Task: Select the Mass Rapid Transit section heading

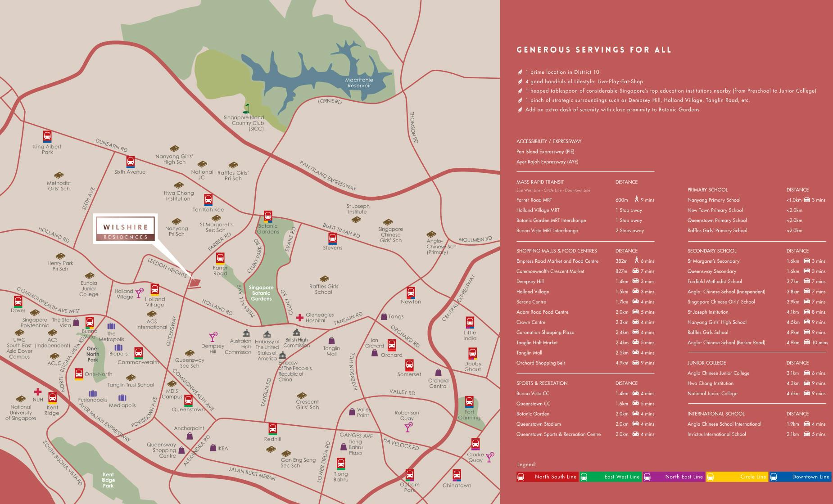Action: point(540,182)
